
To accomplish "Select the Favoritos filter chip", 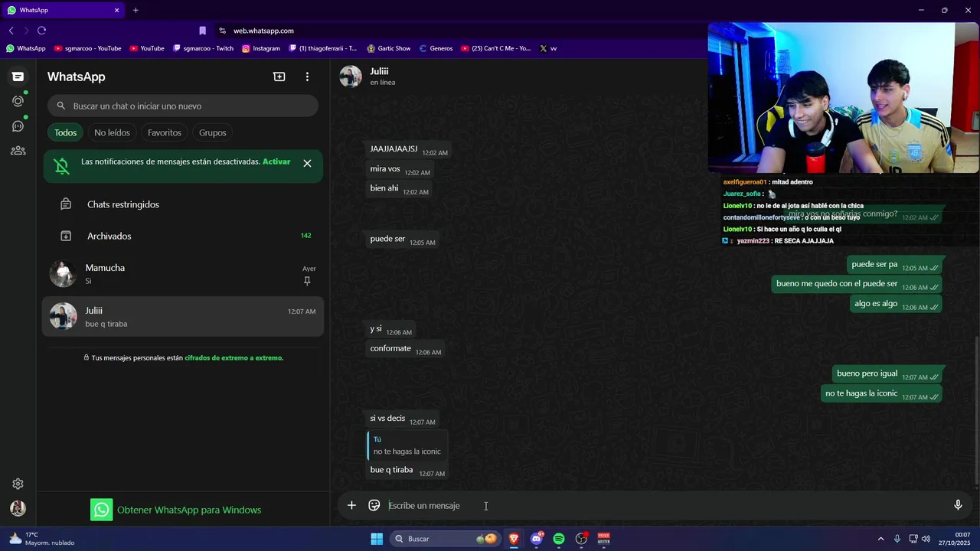I will (165, 132).
